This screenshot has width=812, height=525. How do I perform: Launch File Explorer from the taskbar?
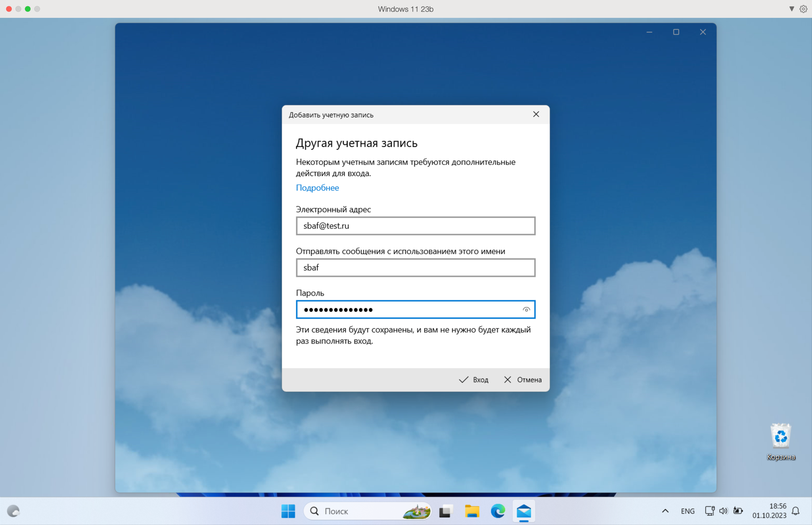(x=472, y=511)
